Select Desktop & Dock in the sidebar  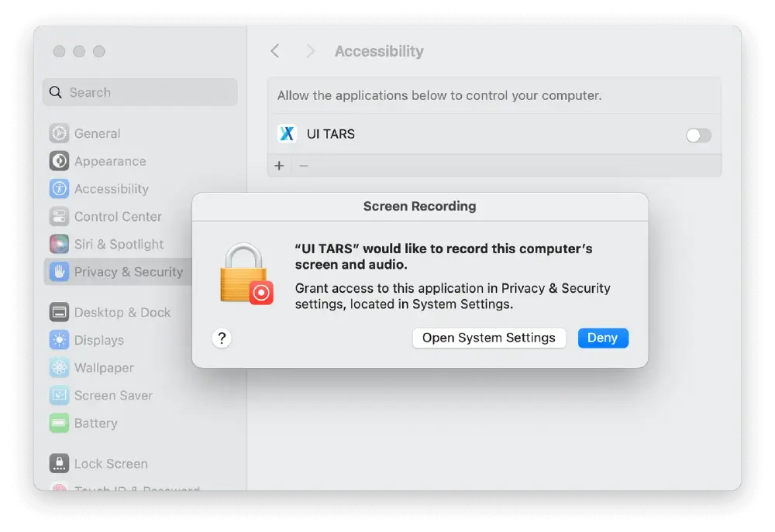pos(59,312)
